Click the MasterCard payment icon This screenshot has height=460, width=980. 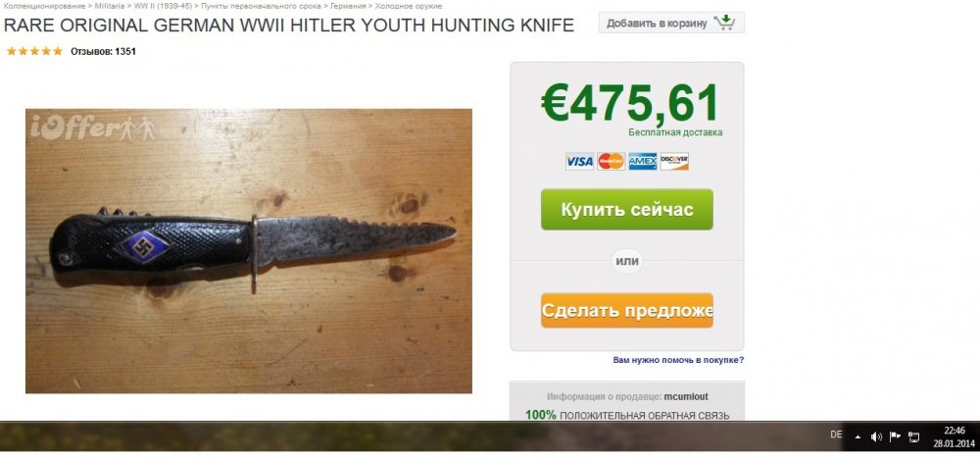pyautogui.click(x=611, y=162)
